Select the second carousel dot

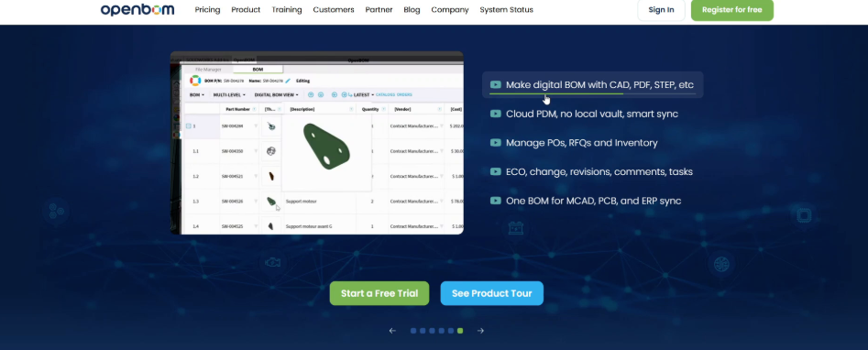click(x=423, y=331)
